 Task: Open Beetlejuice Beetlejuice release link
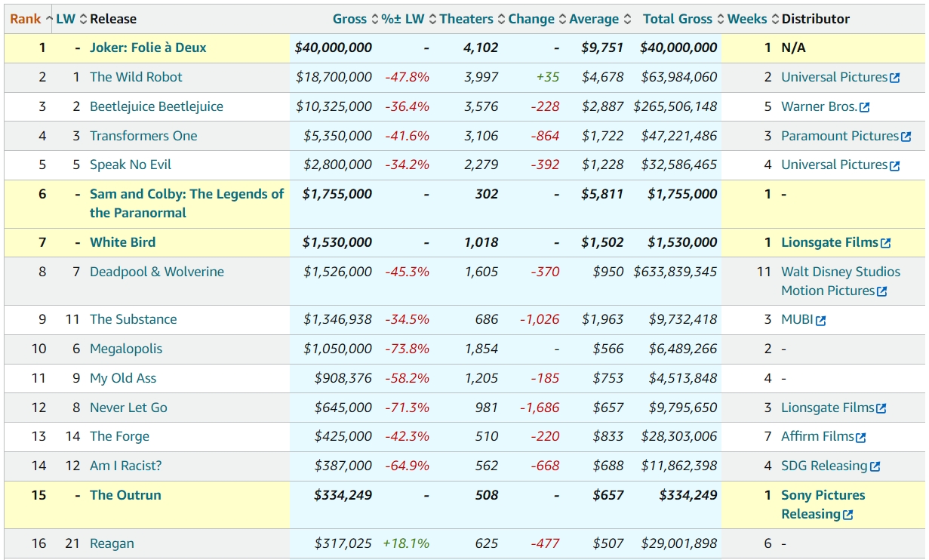coord(156,106)
